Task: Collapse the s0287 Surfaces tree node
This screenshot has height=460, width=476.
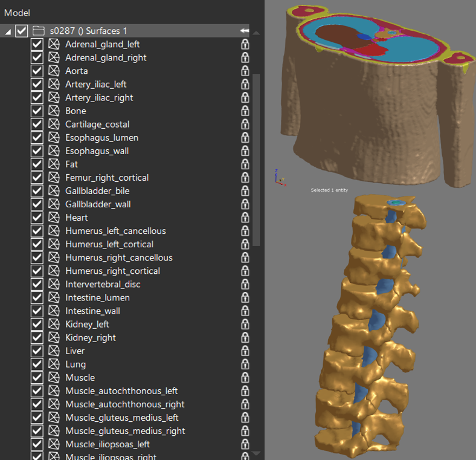Action: [8, 31]
